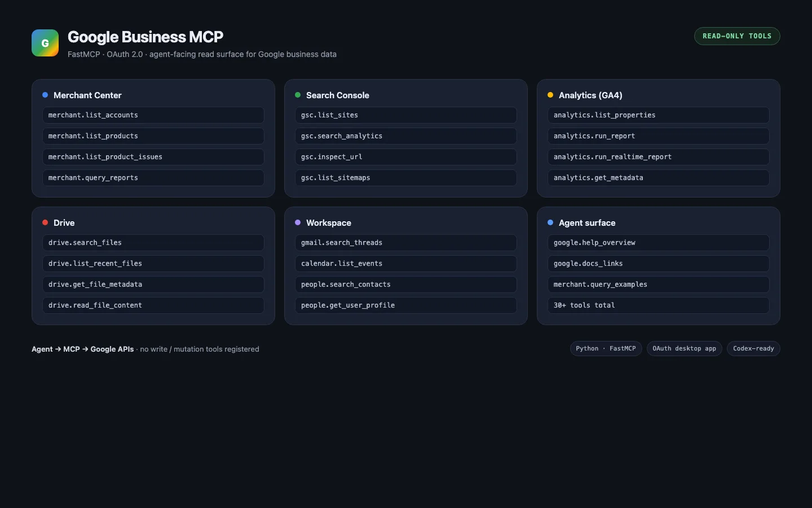Click the yellow dot beside Analytics (GA4)
Viewport: 812px width, 508px height.
[x=550, y=95]
